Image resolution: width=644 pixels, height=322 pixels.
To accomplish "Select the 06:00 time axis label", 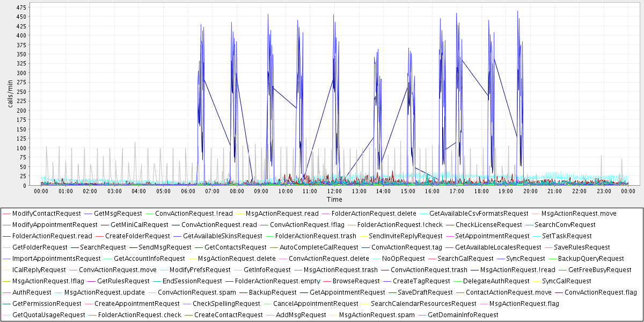I will tap(188, 191).
